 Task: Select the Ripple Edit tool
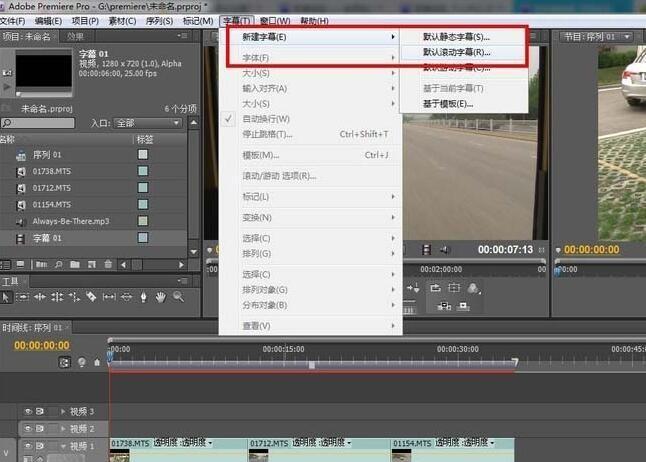click(40, 297)
